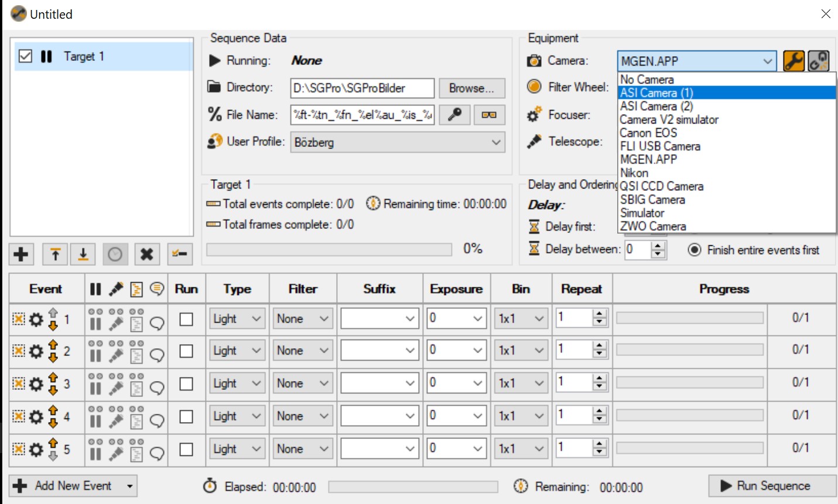Open the User Profile dropdown
Image resolution: width=838 pixels, height=504 pixels.
397,142
